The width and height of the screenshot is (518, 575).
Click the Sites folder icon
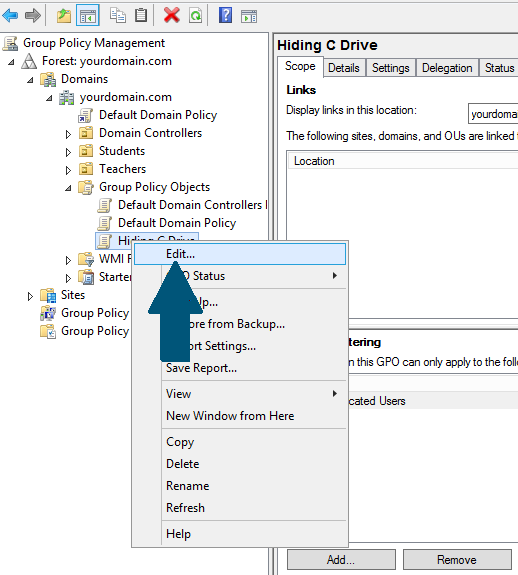click(48, 295)
